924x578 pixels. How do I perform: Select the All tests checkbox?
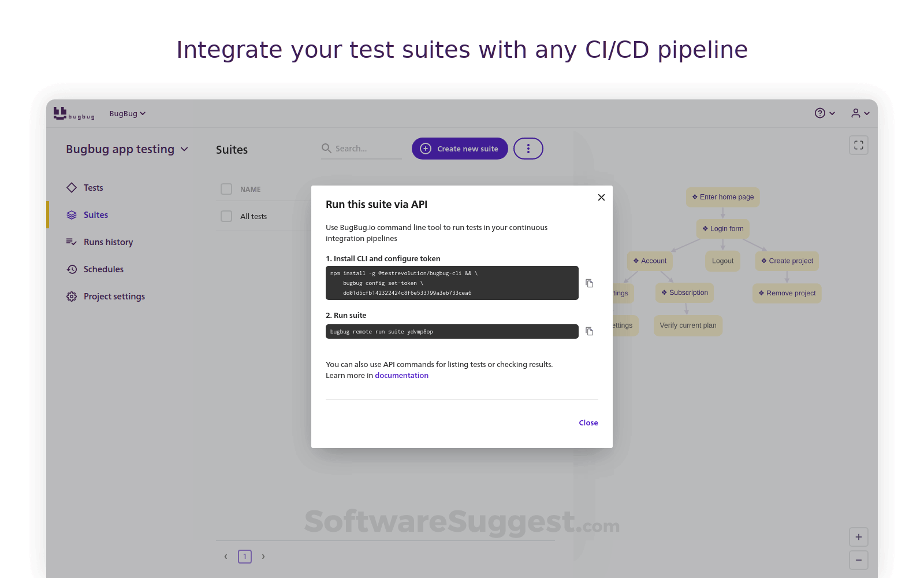(x=226, y=216)
